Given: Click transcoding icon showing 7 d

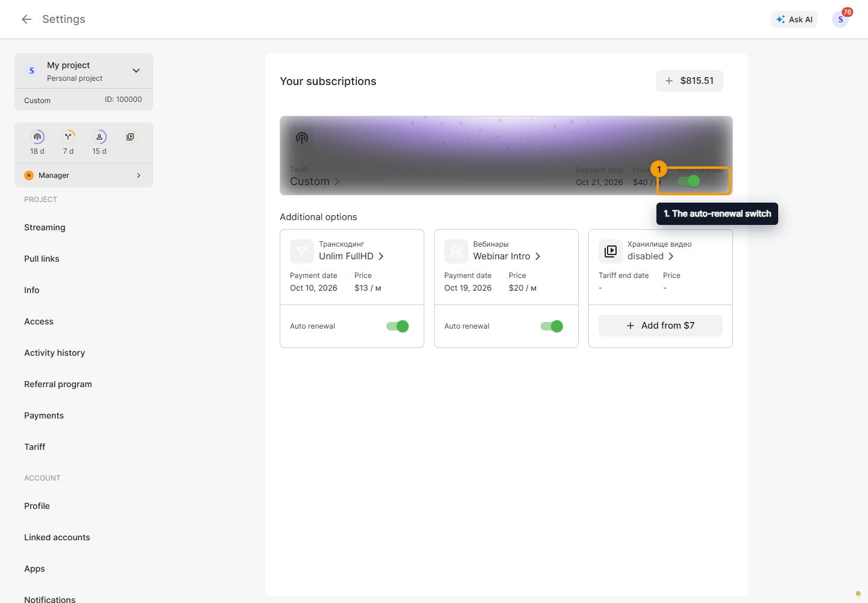Looking at the screenshot, I should [x=68, y=137].
